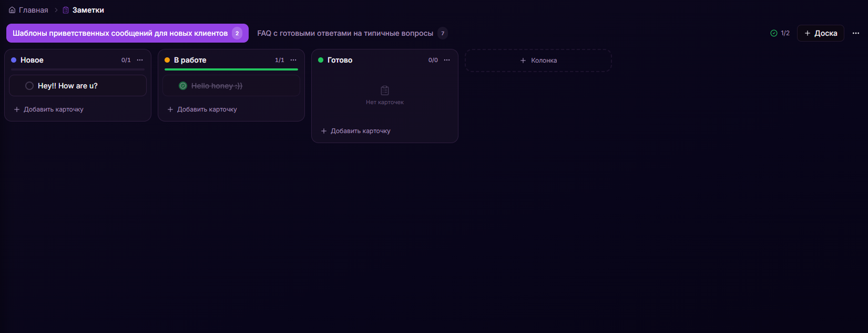This screenshot has height=333, width=868.
Task: Click the green dot beside Готово
Action: (x=321, y=60)
